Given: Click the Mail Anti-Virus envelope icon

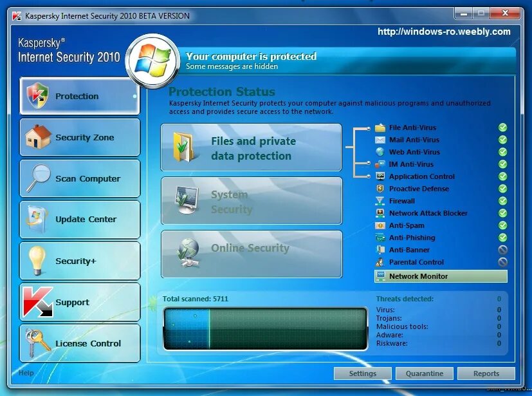Looking at the screenshot, I should pyautogui.click(x=380, y=140).
